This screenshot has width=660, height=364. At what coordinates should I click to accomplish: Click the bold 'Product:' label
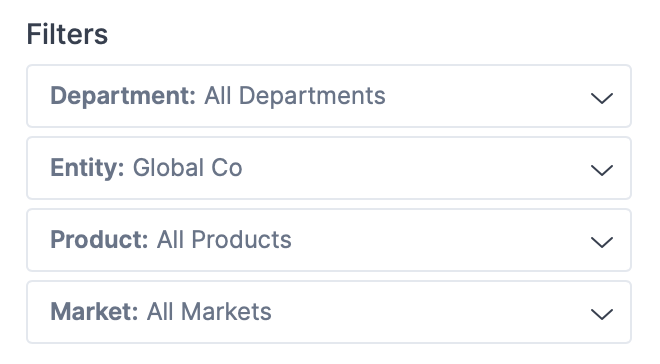pos(99,240)
